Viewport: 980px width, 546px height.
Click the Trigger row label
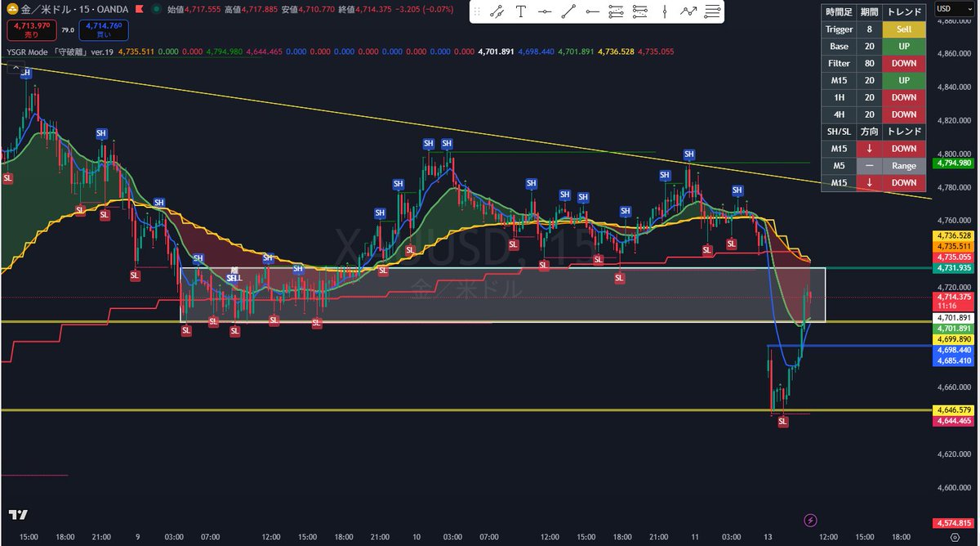(x=839, y=29)
